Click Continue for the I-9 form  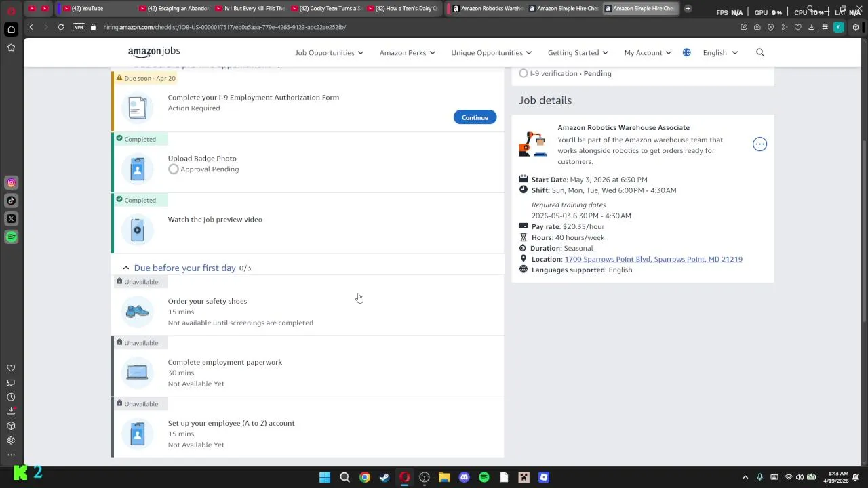coord(475,117)
